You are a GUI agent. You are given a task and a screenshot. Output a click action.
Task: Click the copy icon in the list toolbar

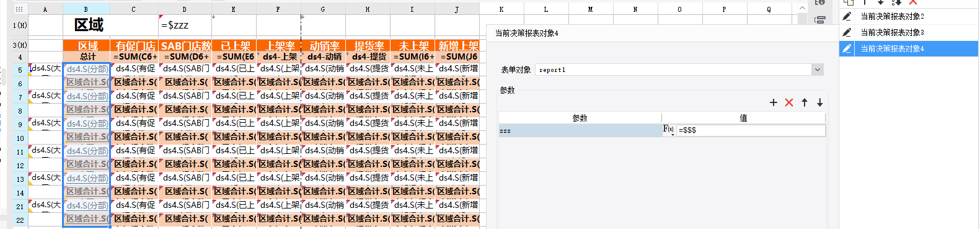[849, 2]
